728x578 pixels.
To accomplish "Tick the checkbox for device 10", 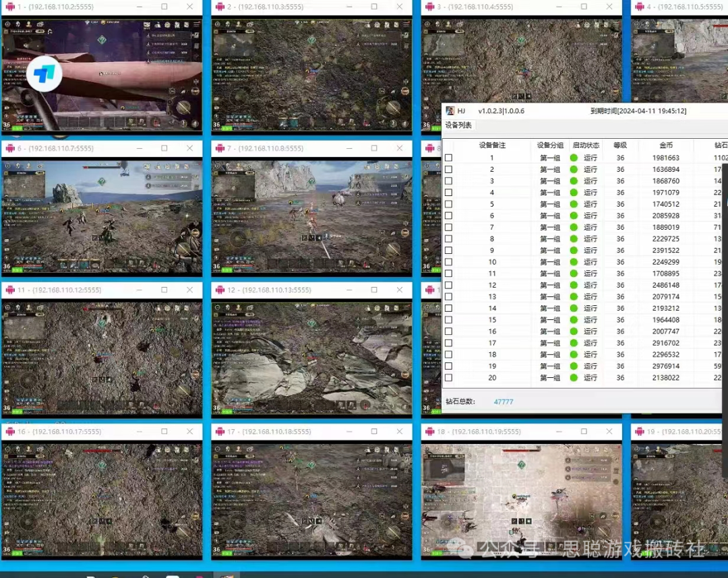I will 448,262.
